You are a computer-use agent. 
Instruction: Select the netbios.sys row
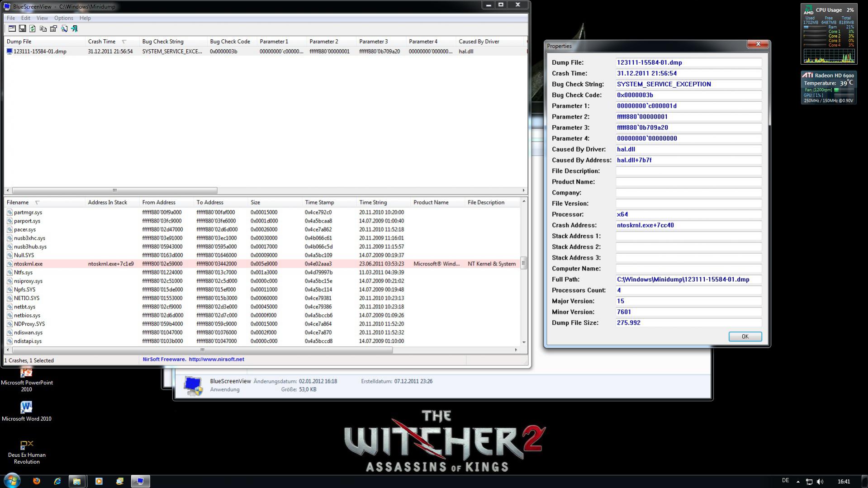262,316
